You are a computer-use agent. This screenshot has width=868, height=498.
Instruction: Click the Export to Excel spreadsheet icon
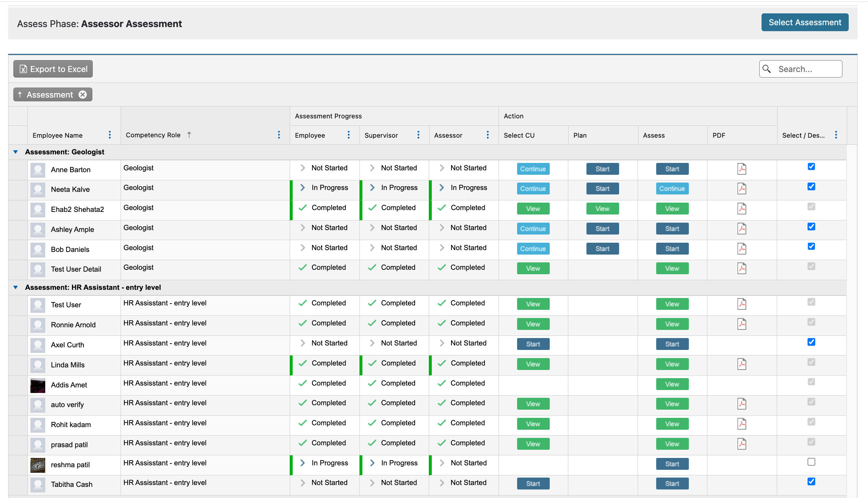point(23,69)
